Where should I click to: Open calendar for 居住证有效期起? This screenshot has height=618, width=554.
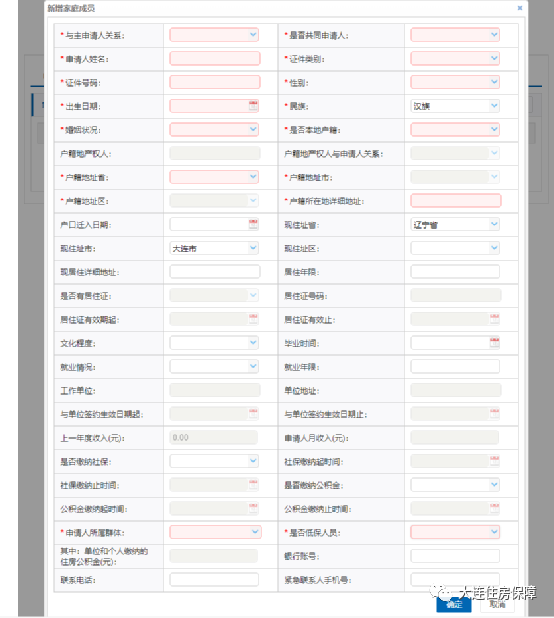point(253,319)
